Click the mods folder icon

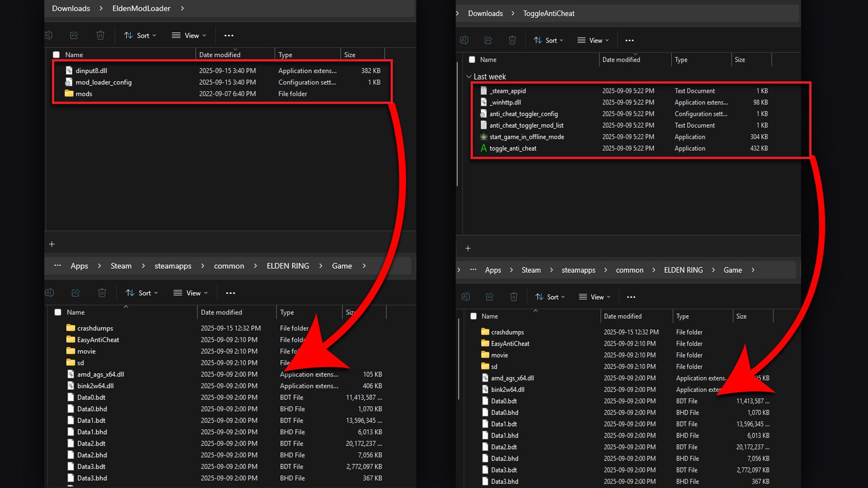69,94
